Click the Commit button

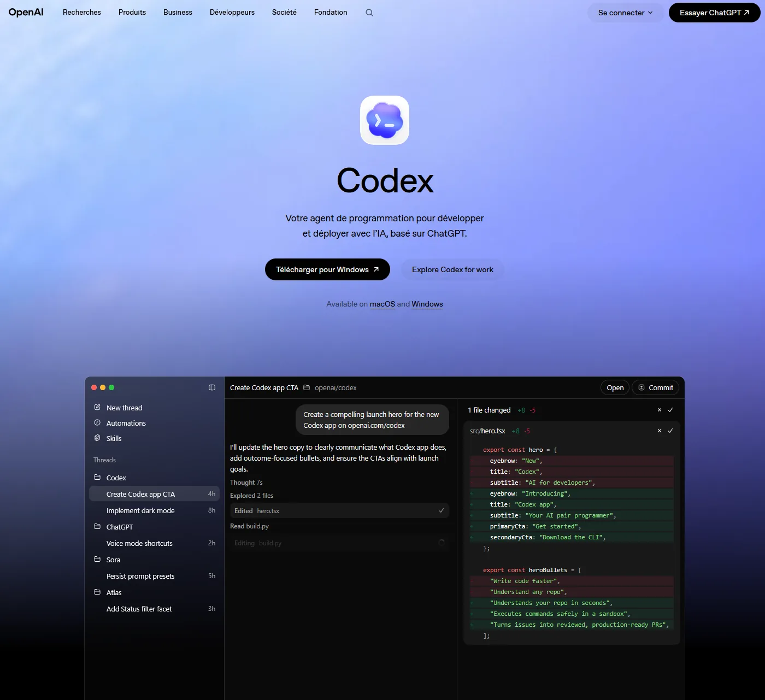tap(655, 387)
